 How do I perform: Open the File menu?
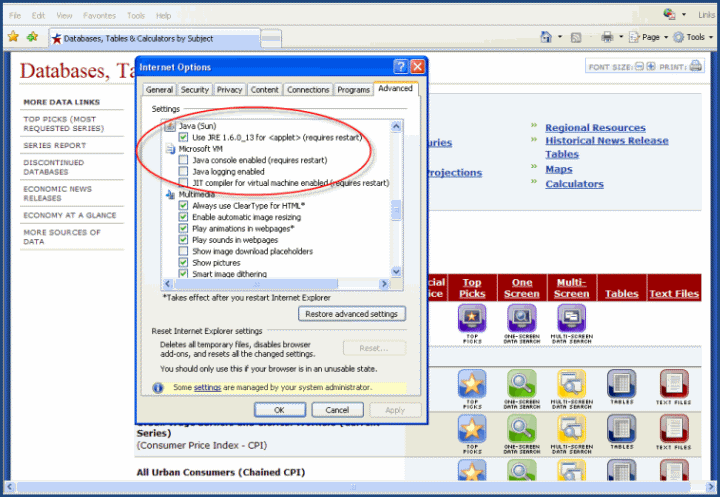(15, 16)
